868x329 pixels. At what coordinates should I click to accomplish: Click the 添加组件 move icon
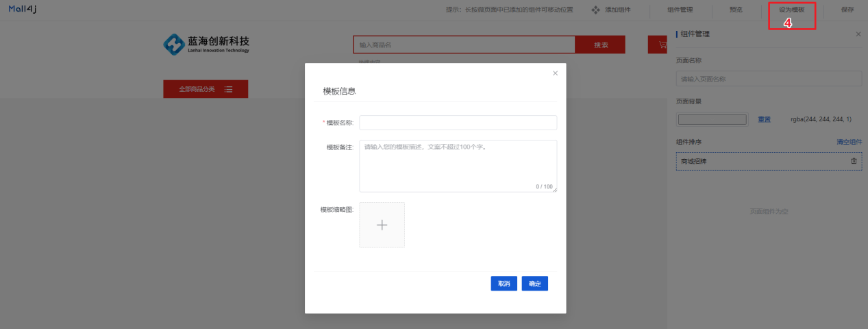coord(595,10)
